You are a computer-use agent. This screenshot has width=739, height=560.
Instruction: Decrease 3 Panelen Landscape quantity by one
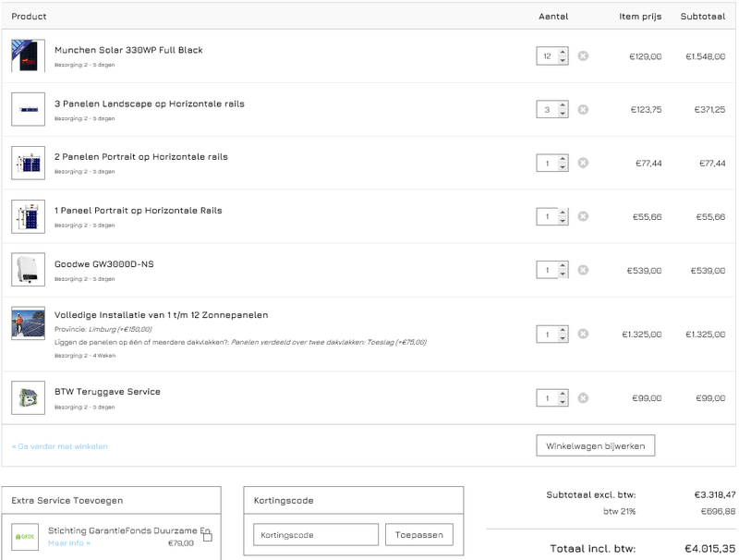[563, 115]
